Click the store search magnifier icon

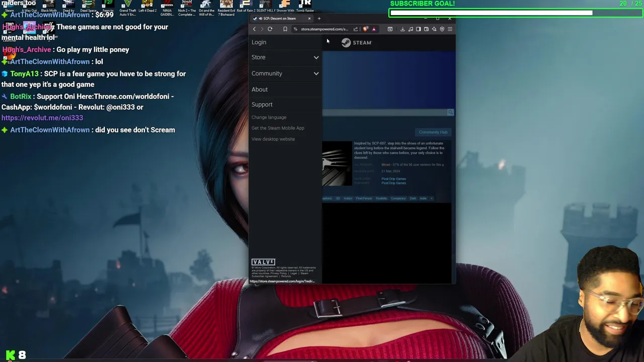point(450,113)
